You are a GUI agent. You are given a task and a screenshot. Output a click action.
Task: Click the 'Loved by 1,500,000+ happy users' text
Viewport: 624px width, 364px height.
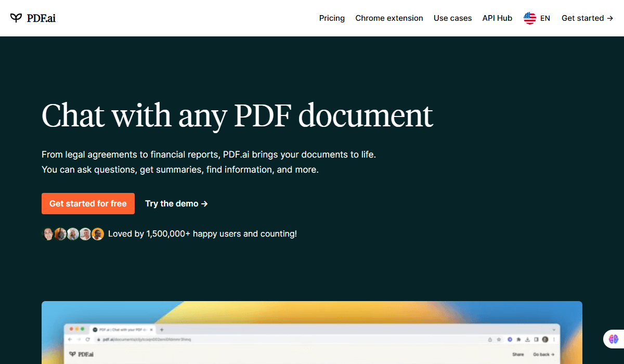point(202,234)
